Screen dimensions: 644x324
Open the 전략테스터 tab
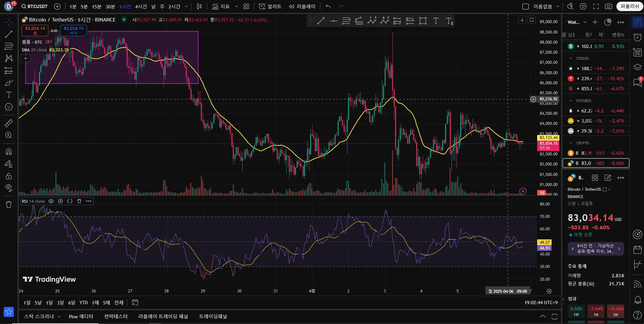pyautogui.click(x=116, y=317)
